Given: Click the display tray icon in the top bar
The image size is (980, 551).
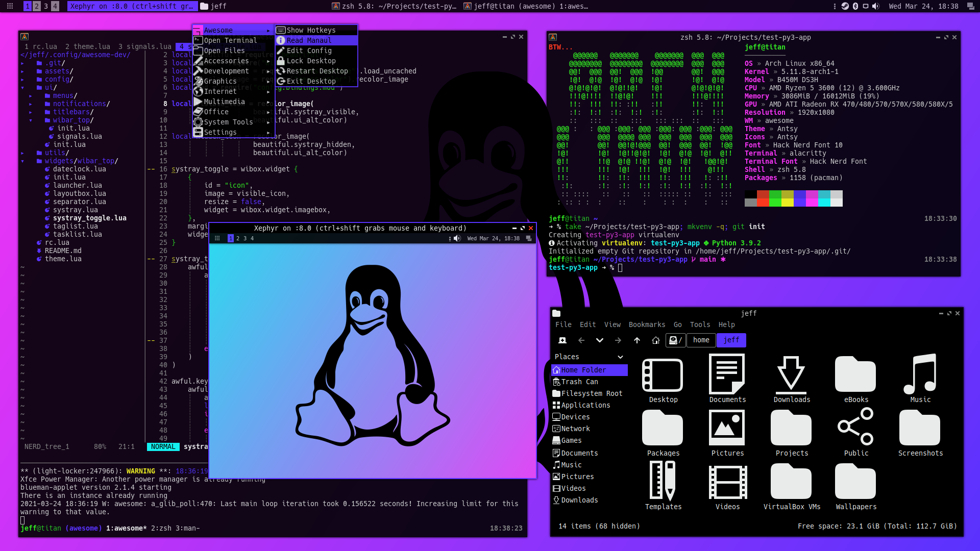Looking at the screenshot, I should [x=866, y=6].
